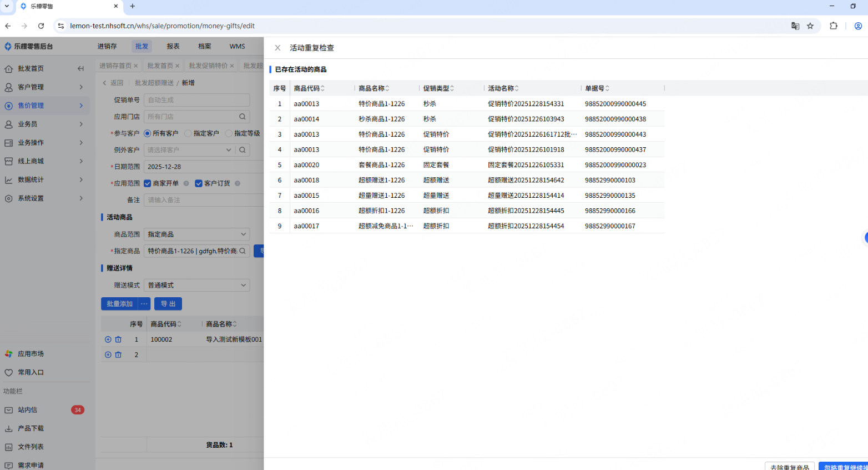Close the 活动重复检查 panel

pos(277,48)
